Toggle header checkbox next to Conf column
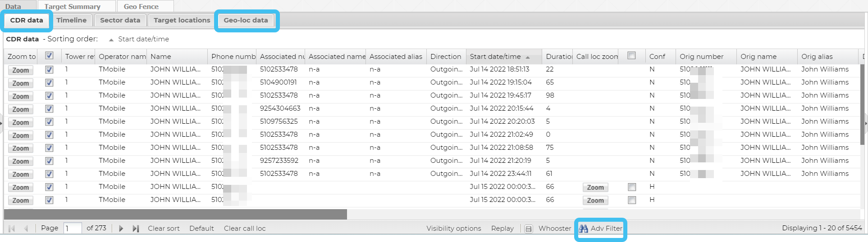 (632, 56)
